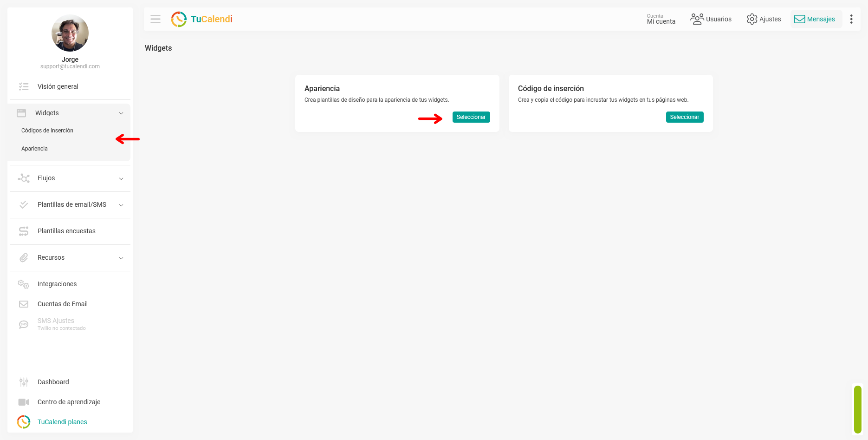Expand the Flujos section chevron
Image resolution: width=868 pixels, height=440 pixels.
point(121,178)
